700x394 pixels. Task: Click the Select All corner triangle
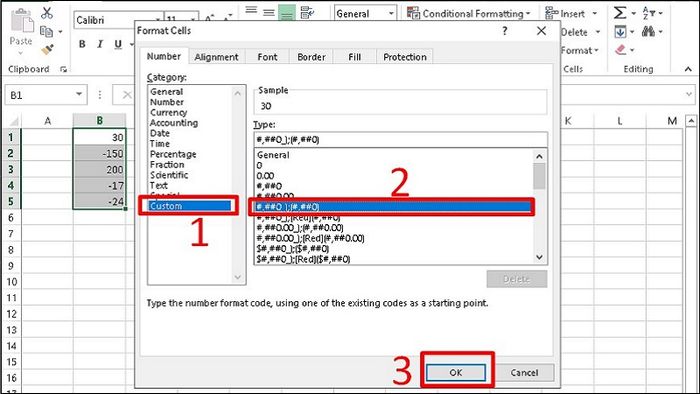click(13, 121)
